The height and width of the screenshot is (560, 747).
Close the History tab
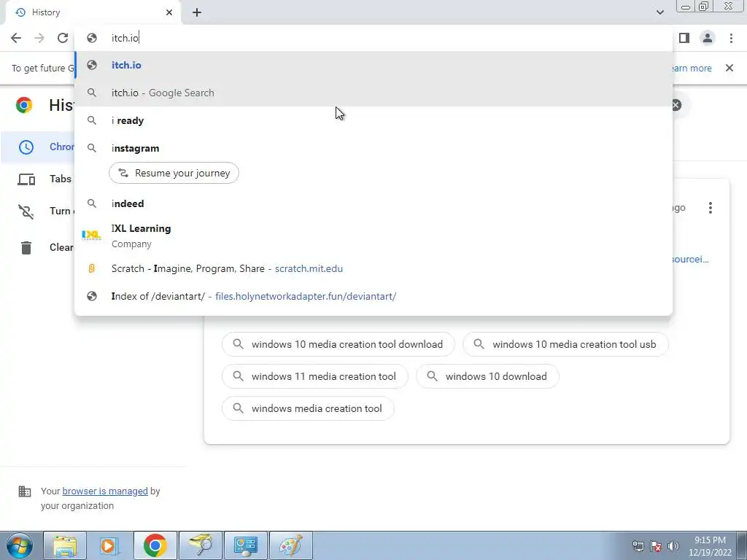pyautogui.click(x=169, y=12)
